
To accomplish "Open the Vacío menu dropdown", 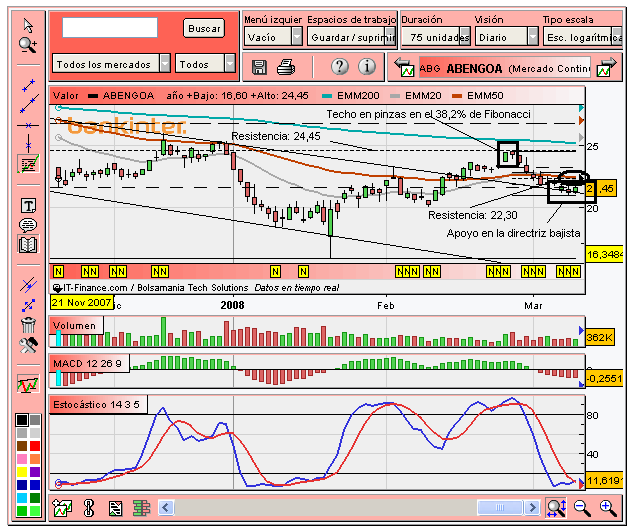I will (x=273, y=37).
